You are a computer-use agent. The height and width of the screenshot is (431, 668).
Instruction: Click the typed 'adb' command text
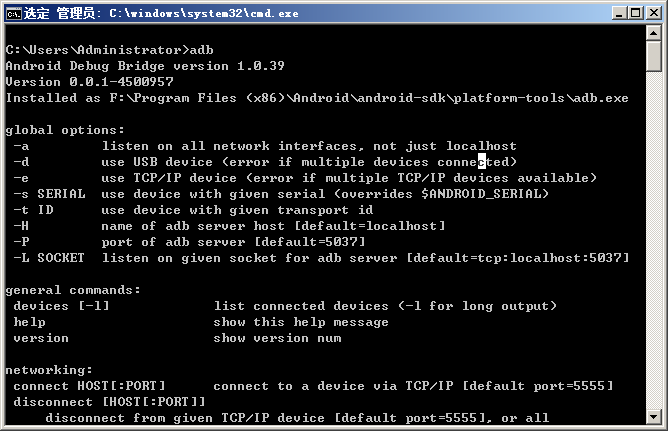(x=202, y=50)
